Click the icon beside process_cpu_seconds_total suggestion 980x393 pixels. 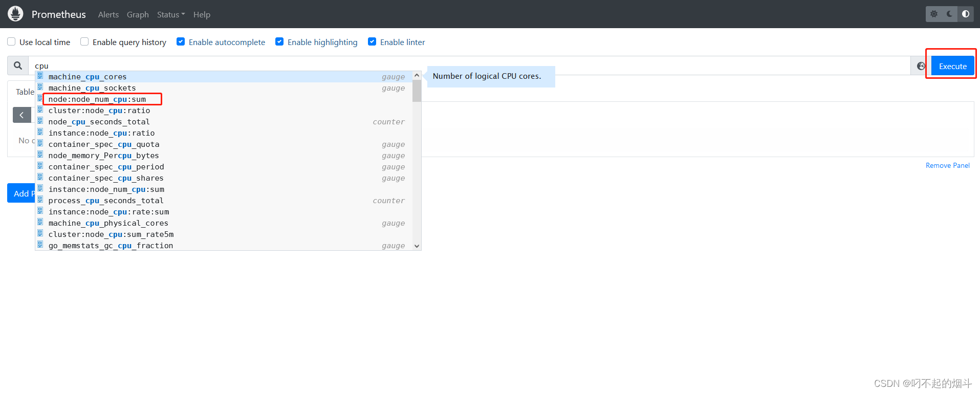40,200
